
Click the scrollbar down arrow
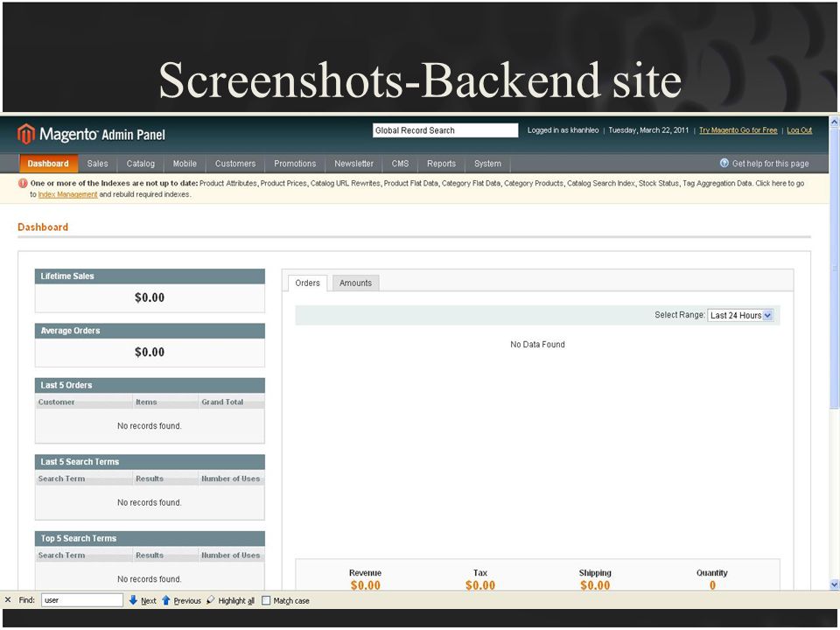click(x=834, y=584)
